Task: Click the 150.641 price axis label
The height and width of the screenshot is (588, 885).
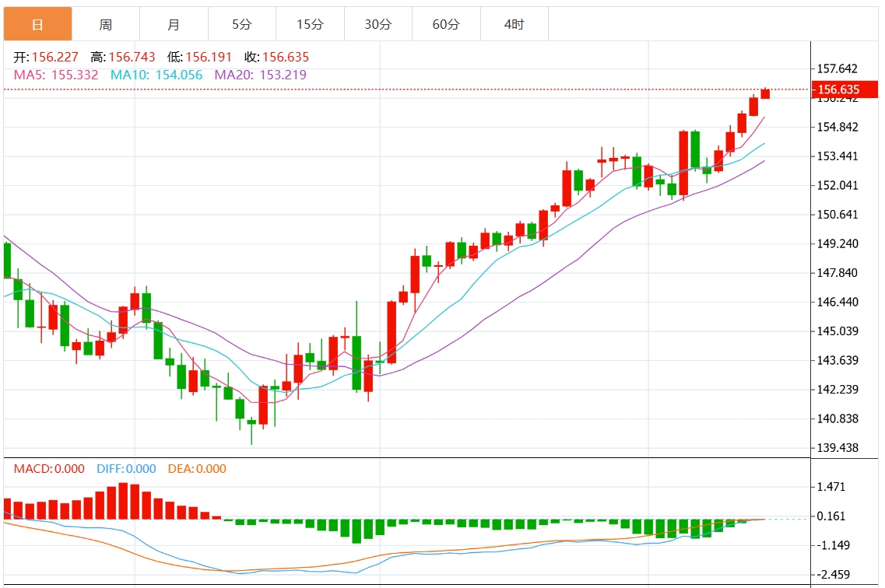Action: 838,215
